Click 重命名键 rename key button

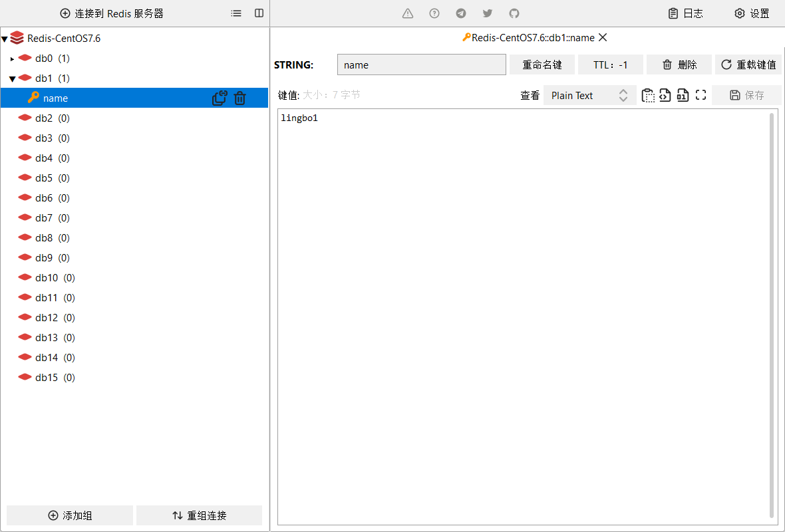tap(542, 65)
